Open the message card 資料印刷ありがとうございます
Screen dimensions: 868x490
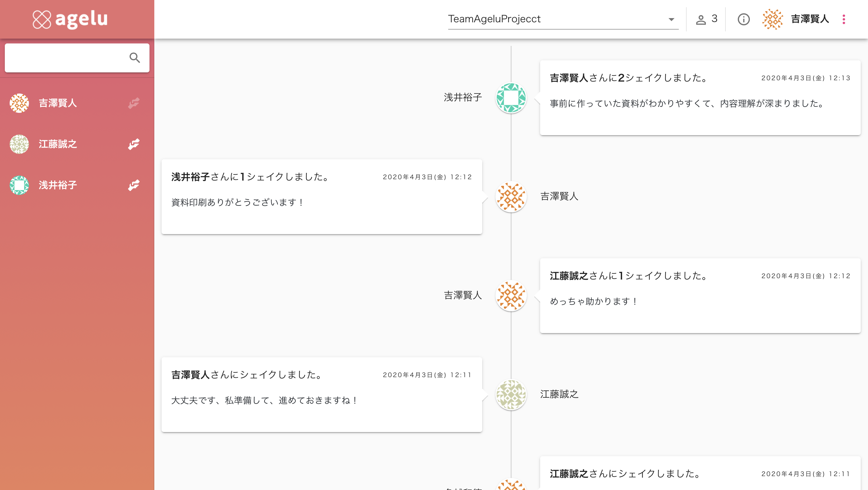[x=322, y=197]
